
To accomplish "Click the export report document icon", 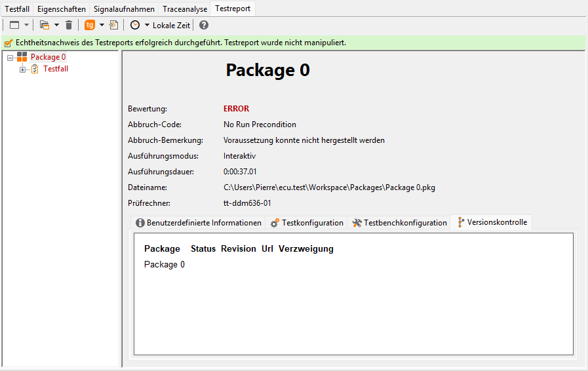I will pyautogui.click(x=113, y=25).
